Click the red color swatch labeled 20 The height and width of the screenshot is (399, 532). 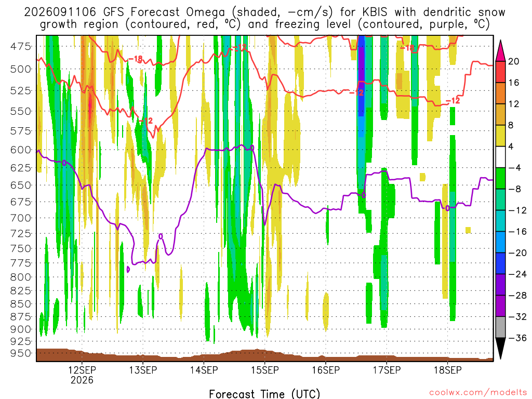(500, 72)
